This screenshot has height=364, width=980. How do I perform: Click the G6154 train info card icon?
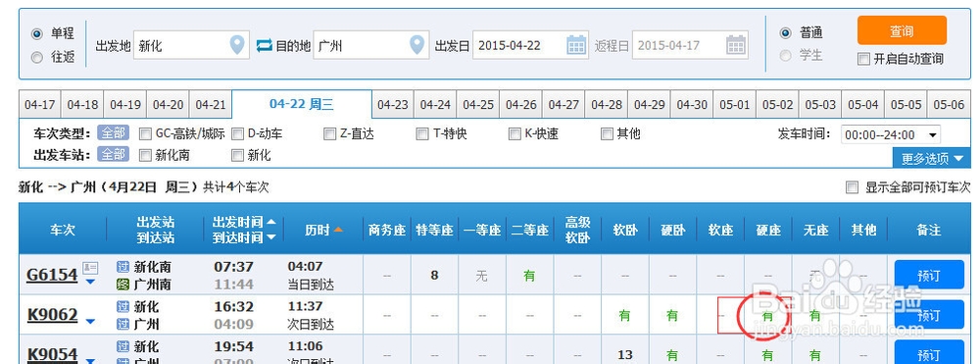click(x=90, y=268)
